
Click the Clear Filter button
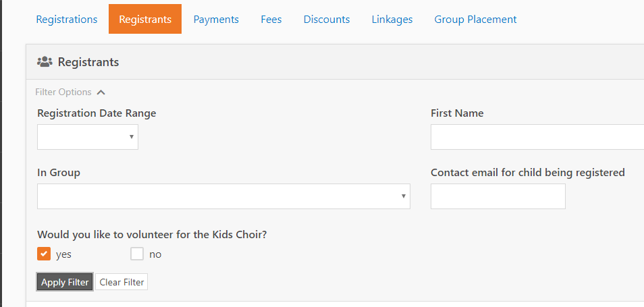tap(122, 282)
